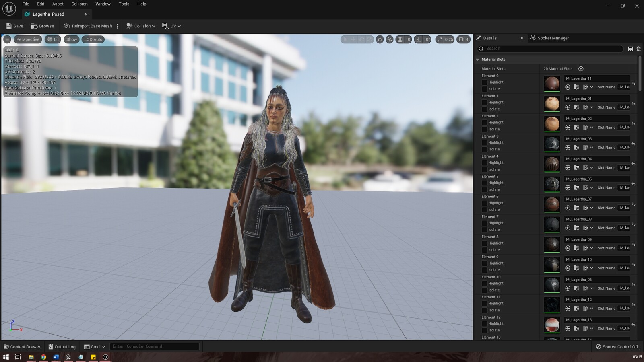
Task: Browse to asset in Content Browser
Action: coord(43,26)
